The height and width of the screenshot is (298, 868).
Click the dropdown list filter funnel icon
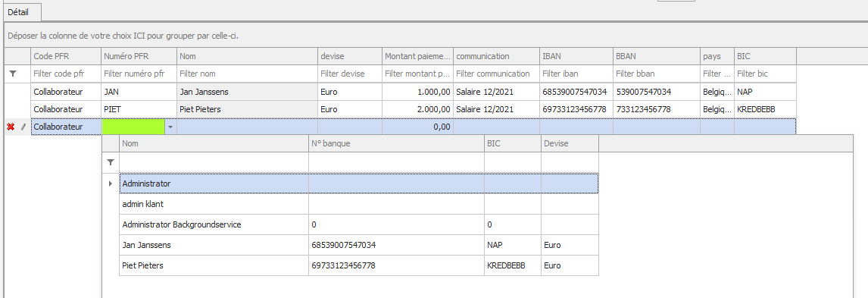(x=111, y=162)
